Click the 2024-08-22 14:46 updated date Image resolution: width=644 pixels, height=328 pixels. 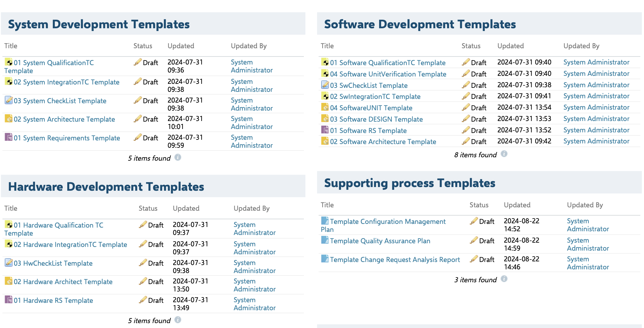pos(521,263)
